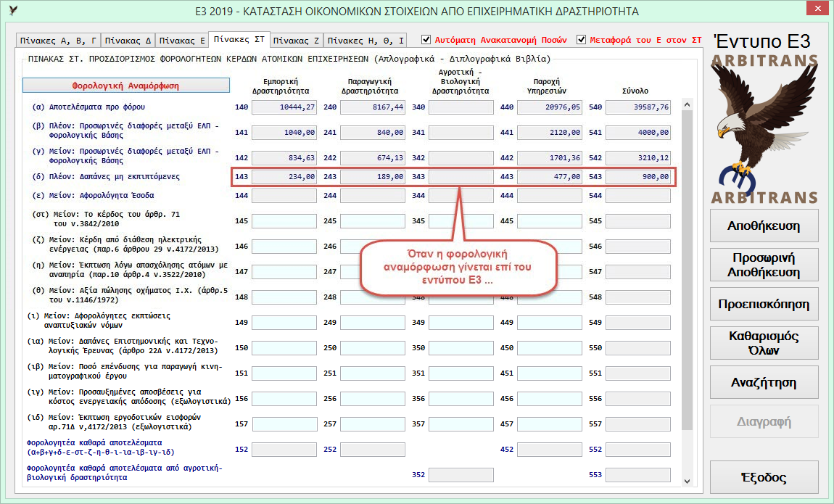This screenshot has height=504, width=834.
Task: Click the Φορολογική Αναμόρφωση button
Action: [x=126, y=86]
